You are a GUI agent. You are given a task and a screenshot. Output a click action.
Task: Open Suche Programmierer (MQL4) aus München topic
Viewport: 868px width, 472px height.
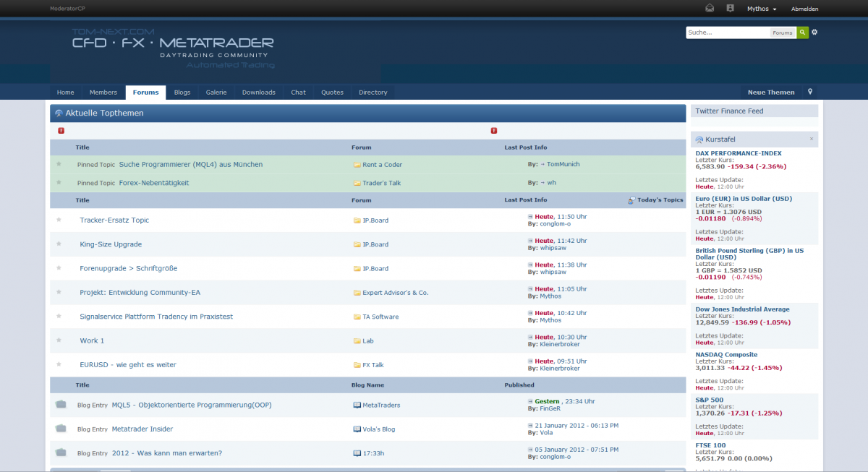click(191, 164)
